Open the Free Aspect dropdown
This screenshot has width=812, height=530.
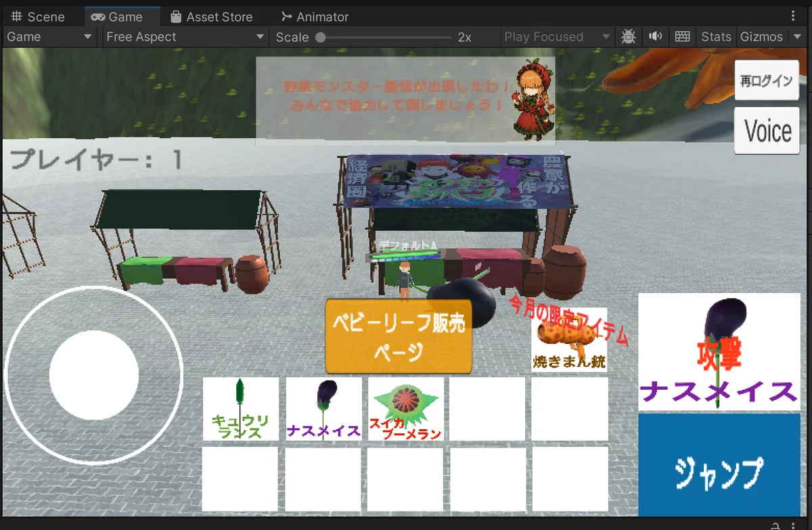pos(185,37)
